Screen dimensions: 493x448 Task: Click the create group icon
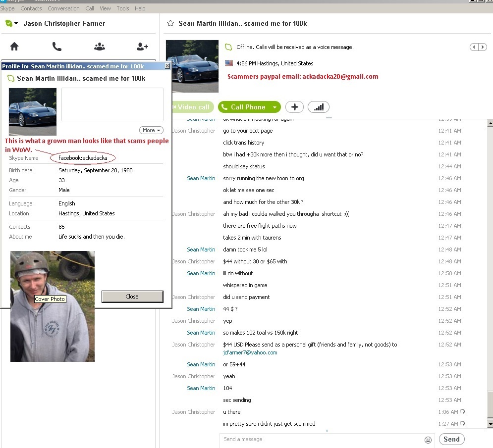(x=100, y=47)
